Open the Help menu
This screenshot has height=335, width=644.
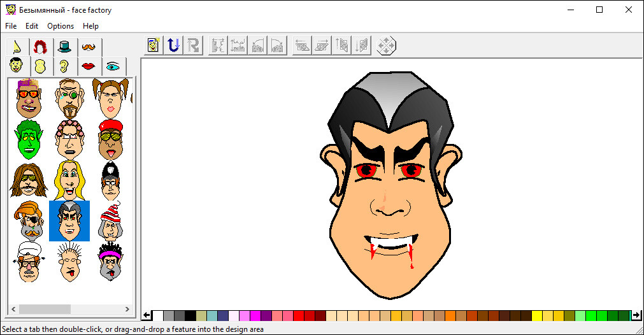(90, 26)
